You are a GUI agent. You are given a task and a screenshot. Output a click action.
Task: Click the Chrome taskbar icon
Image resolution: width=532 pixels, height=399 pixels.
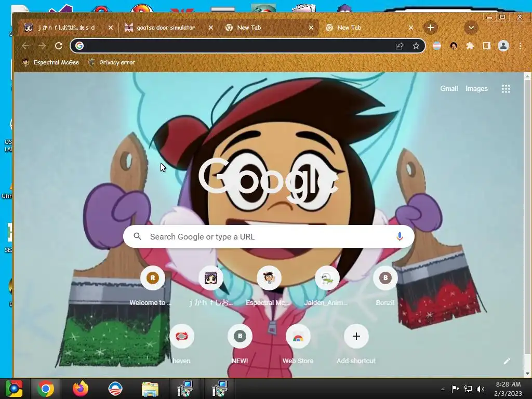pos(46,389)
